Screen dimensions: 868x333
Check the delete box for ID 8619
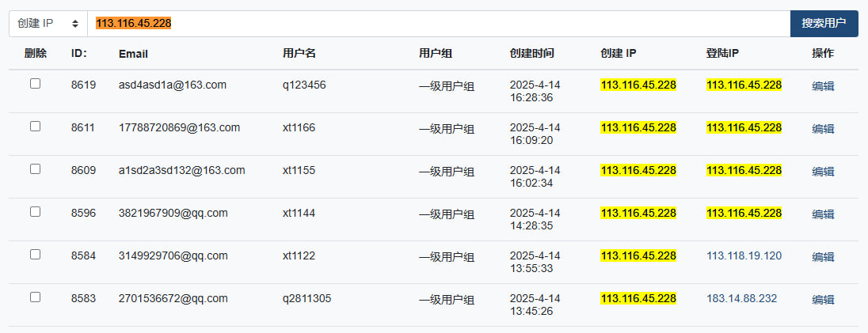(35, 84)
